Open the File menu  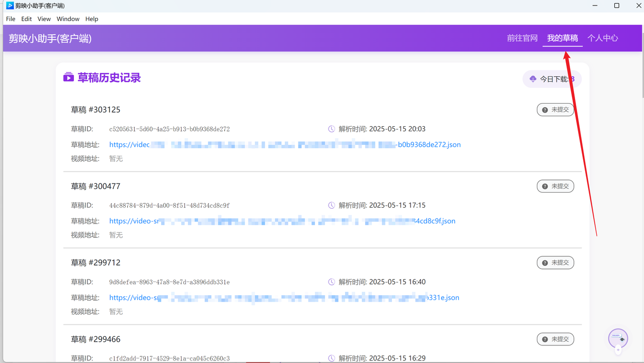coord(11,19)
